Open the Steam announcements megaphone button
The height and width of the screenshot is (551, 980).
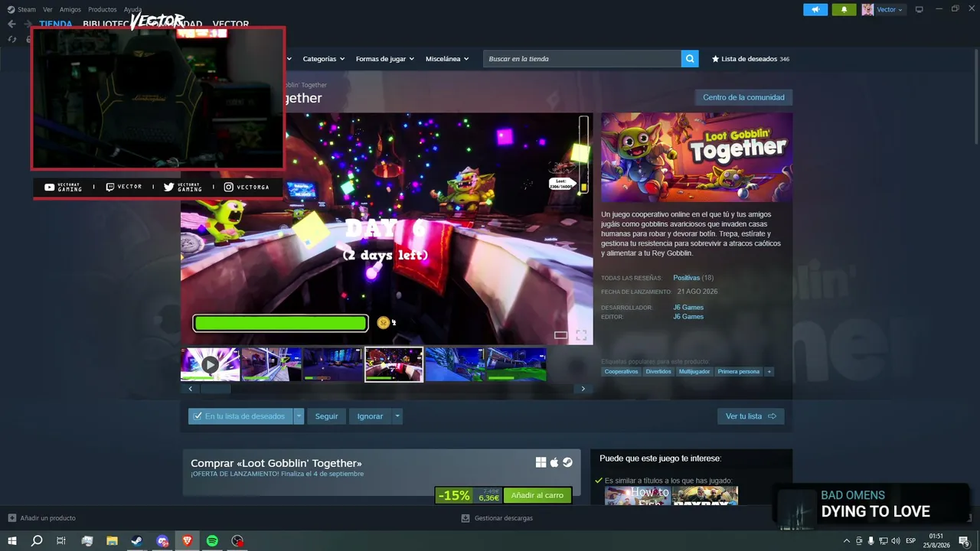click(815, 10)
